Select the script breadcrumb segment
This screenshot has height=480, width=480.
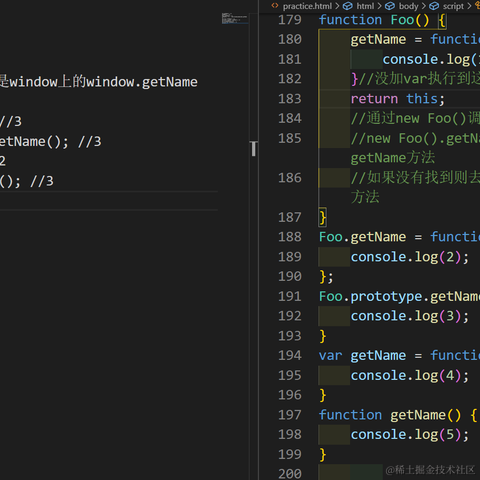click(x=453, y=6)
